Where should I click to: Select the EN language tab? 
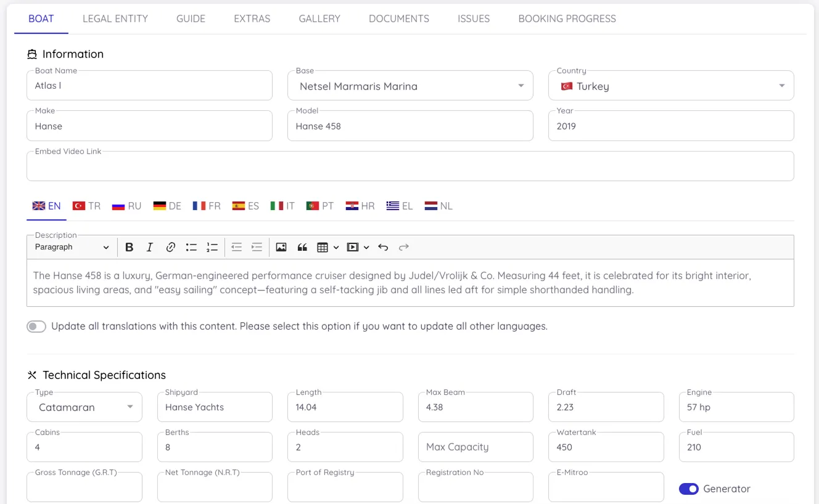click(x=46, y=206)
